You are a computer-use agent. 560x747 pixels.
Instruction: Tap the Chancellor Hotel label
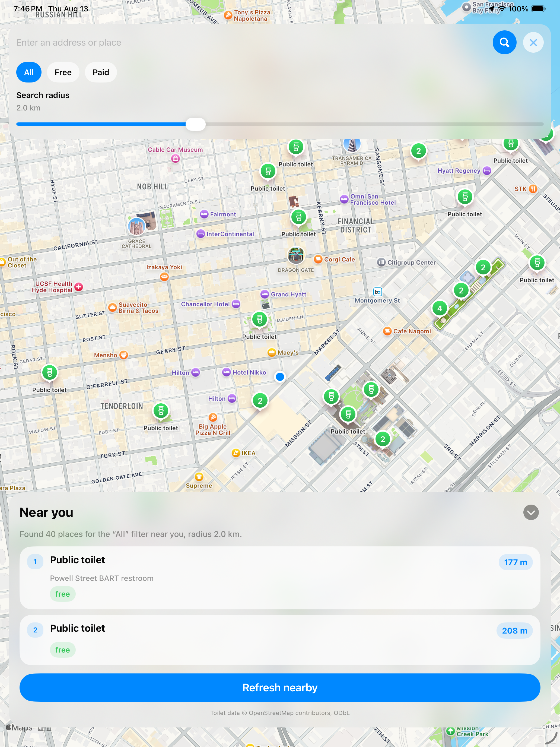(205, 304)
